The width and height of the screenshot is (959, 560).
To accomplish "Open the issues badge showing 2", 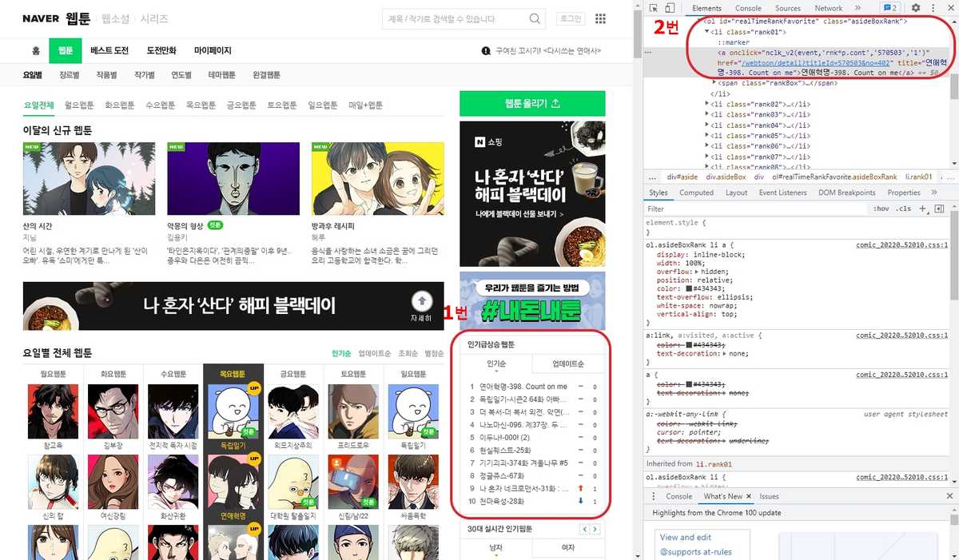I will pos(889,8).
